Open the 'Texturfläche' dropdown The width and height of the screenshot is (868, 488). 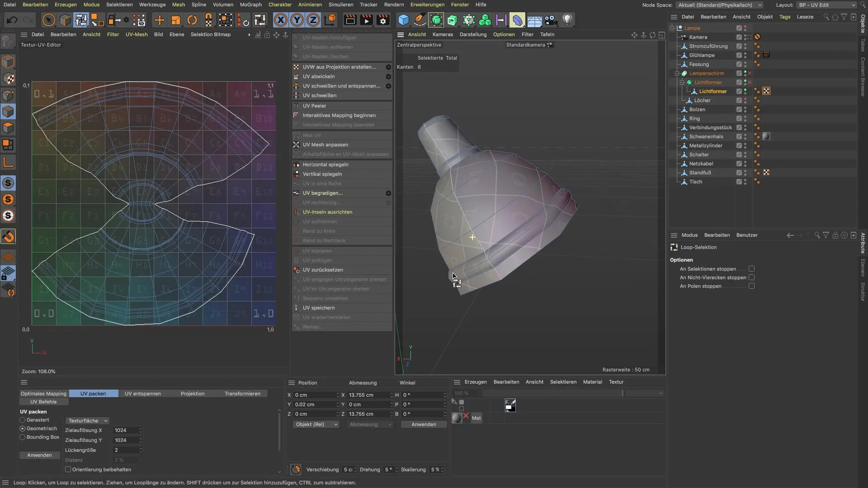click(87, 421)
